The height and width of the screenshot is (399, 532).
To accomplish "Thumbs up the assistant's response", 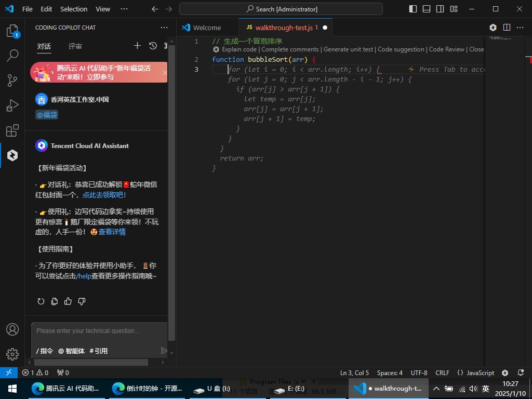I will point(68,301).
